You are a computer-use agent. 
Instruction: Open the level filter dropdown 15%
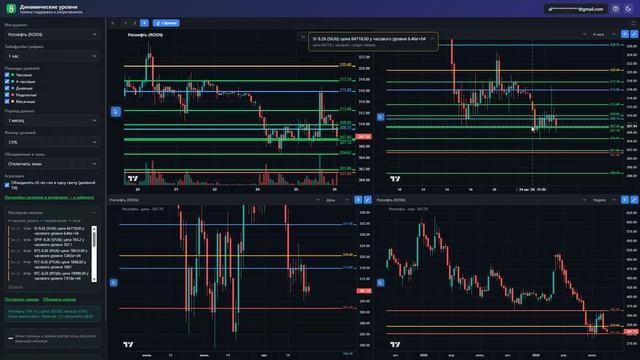(x=52, y=142)
